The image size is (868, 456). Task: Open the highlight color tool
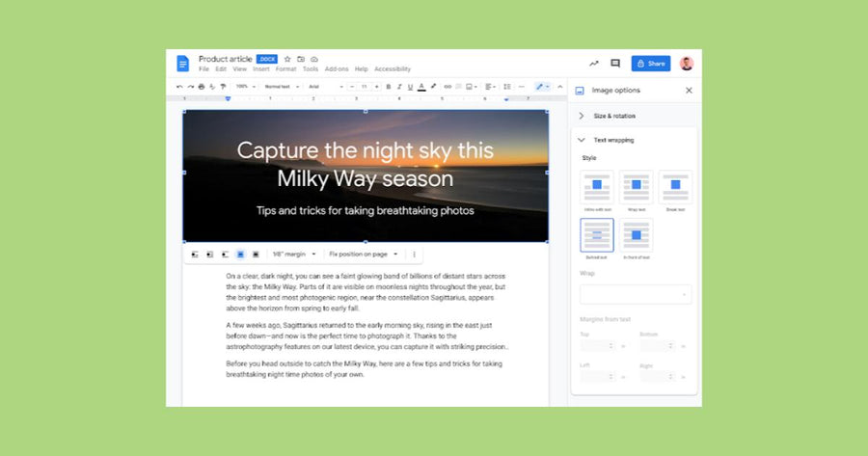pos(433,87)
